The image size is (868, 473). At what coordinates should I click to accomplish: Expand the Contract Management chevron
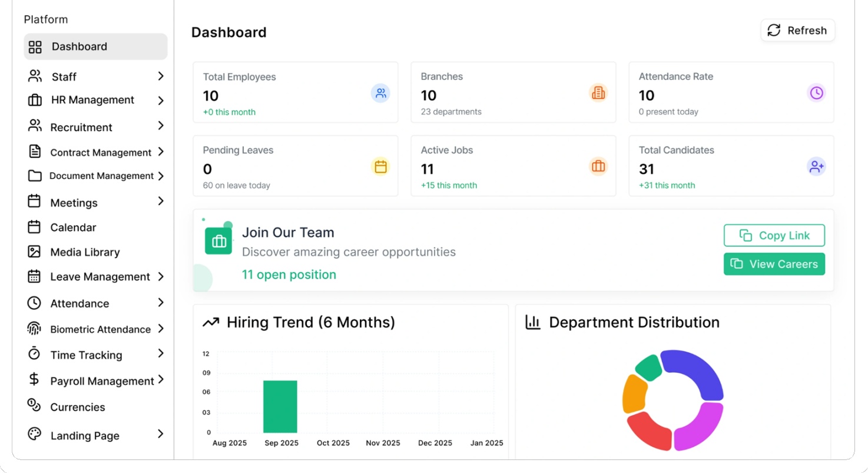[x=161, y=152]
